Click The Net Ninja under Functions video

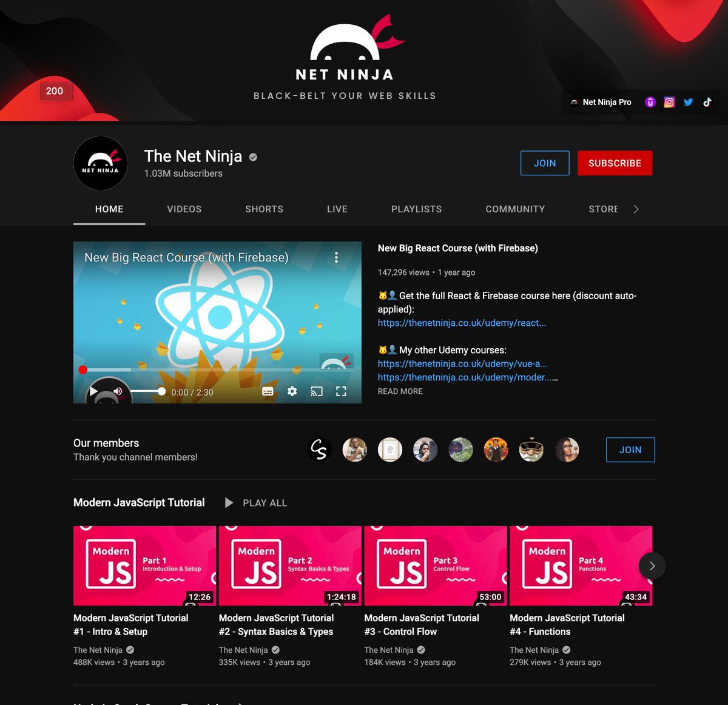click(x=534, y=650)
